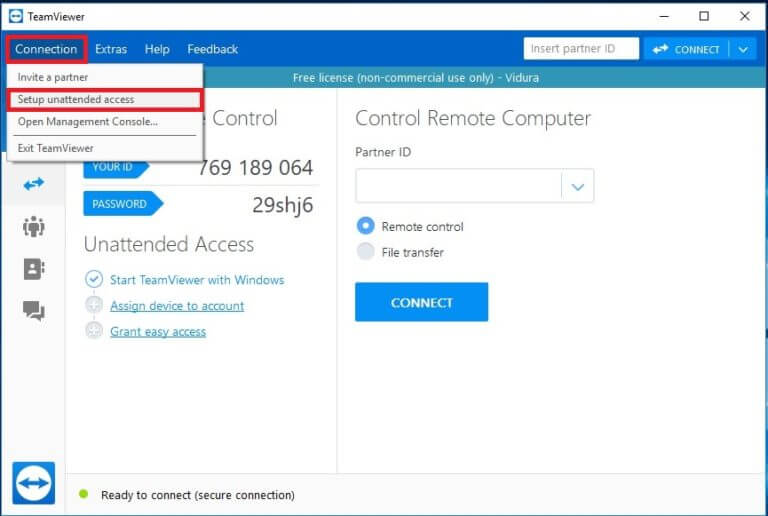Click the plus icon beside Grant easy access
This screenshot has height=516, width=768.
point(94,330)
